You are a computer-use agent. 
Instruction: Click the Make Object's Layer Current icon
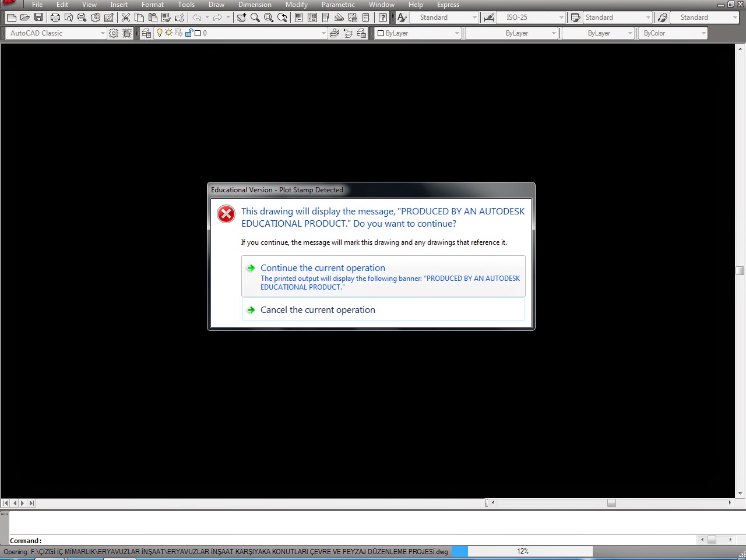tap(335, 33)
